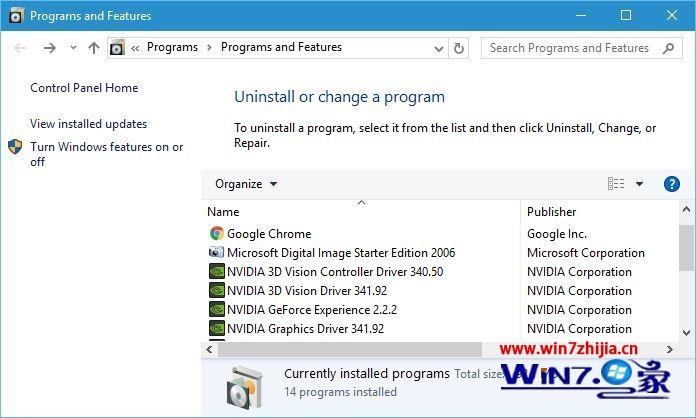Open the address bar history dropdown
The image size is (696, 418).
pyautogui.click(x=439, y=48)
